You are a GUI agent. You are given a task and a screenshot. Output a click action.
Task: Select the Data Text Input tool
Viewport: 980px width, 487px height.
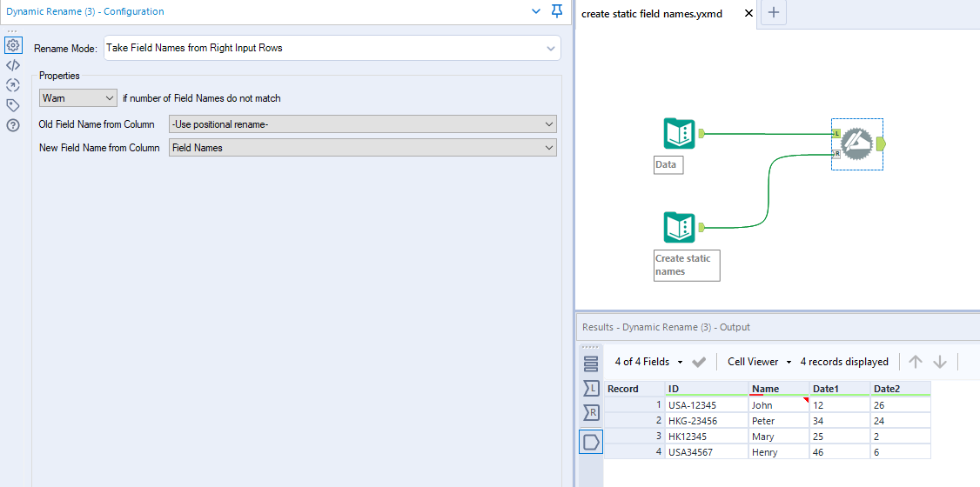pyautogui.click(x=679, y=134)
